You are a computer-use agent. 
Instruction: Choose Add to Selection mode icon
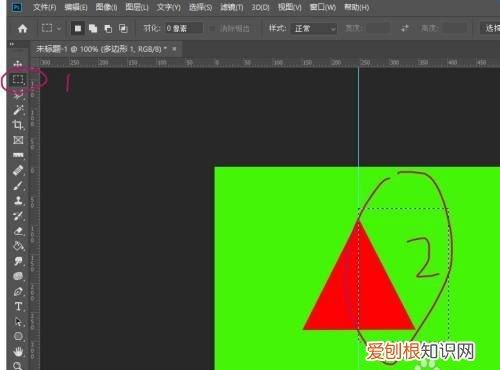tap(93, 29)
